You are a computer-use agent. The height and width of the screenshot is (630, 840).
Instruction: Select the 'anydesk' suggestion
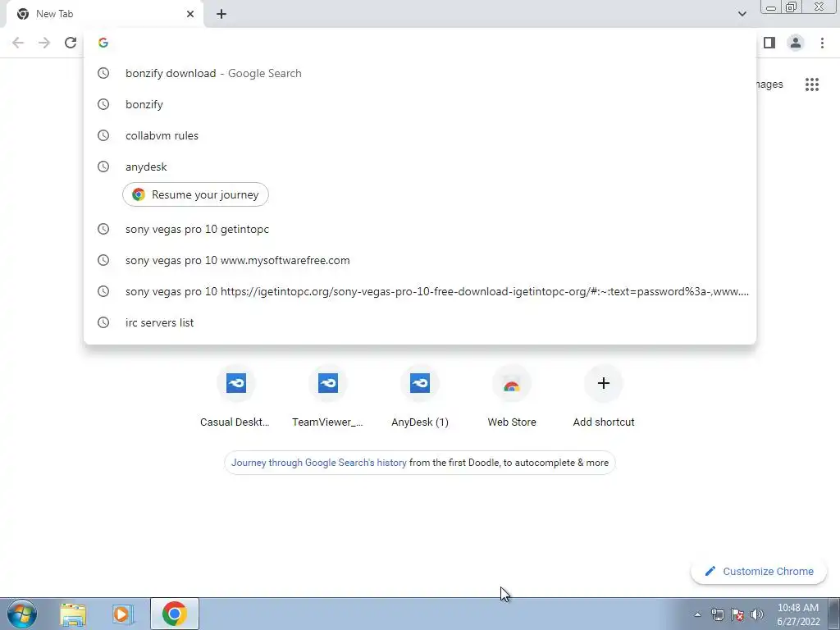pos(420,167)
